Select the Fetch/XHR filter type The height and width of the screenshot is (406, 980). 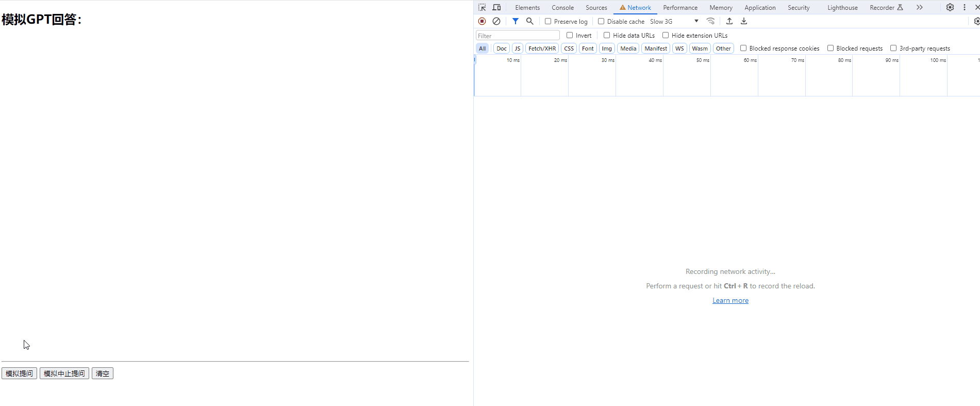click(x=542, y=48)
